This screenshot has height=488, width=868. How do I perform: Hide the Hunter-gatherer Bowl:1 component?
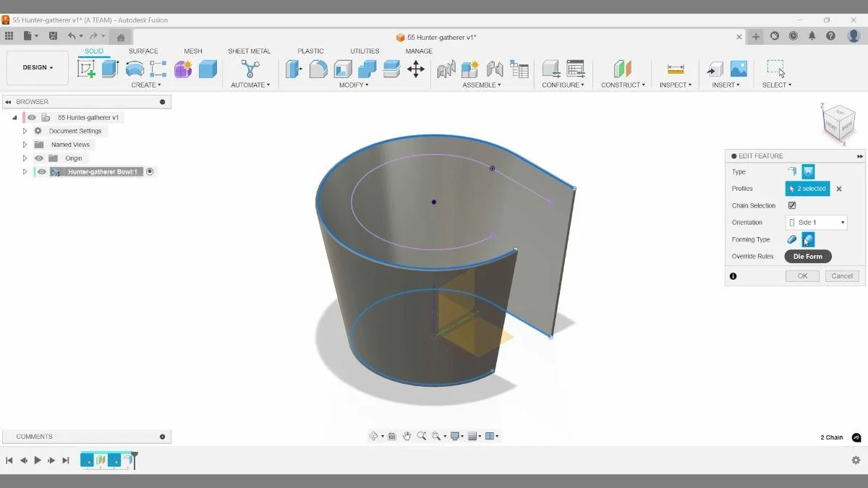tap(41, 171)
